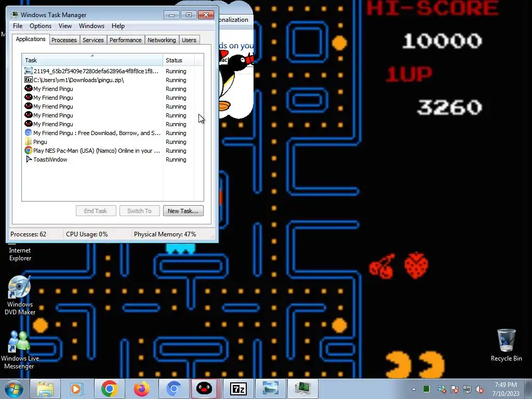532x399 pixels.
Task: Click the Switch To button
Action: (x=139, y=211)
